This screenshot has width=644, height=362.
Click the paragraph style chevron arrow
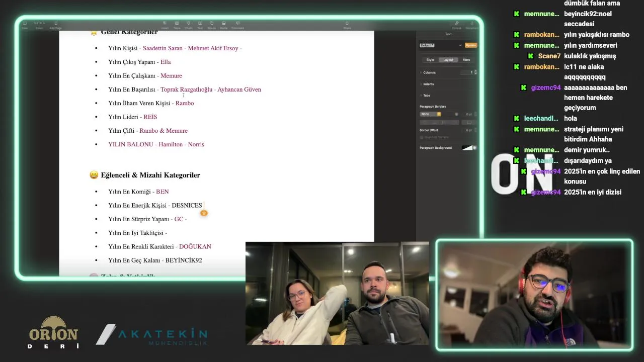point(460,45)
